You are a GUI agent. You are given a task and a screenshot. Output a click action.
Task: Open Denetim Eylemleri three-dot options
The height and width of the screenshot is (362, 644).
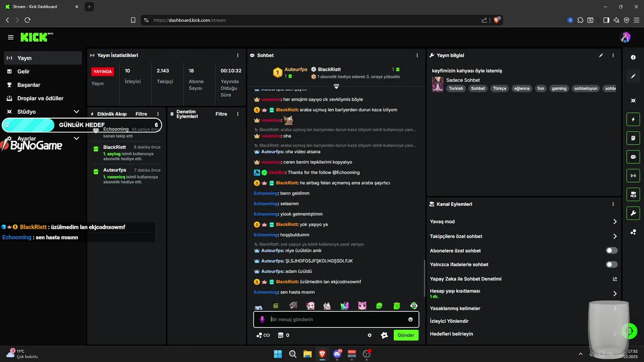click(x=238, y=114)
